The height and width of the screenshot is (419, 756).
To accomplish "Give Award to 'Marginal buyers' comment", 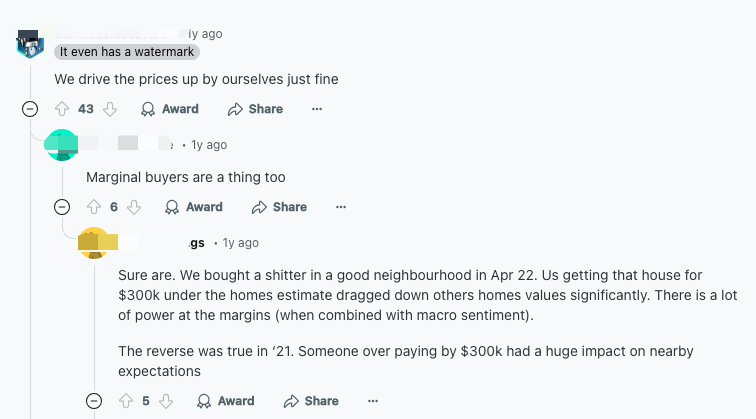I will click(x=194, y=207).
